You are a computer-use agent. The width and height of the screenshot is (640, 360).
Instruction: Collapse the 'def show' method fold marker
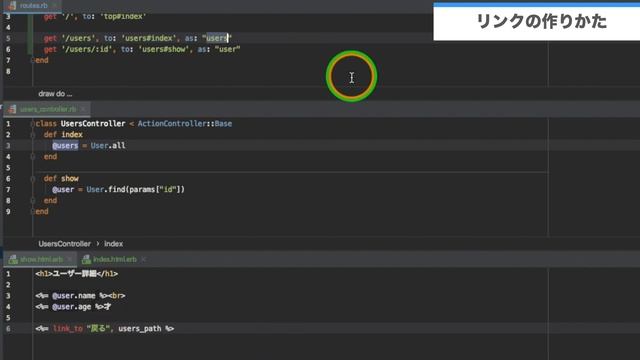33,179
